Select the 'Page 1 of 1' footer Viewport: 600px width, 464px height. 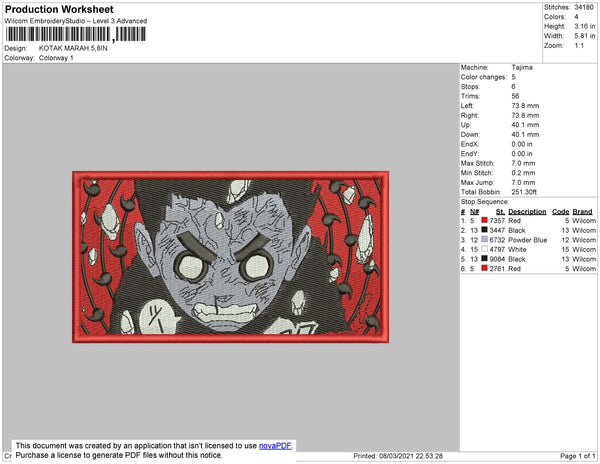tap(578, 456)
